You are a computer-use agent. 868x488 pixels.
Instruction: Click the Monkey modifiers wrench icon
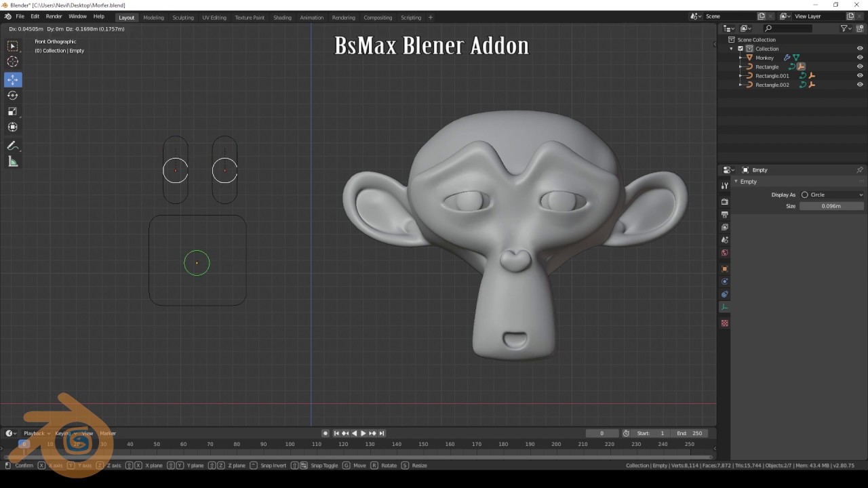[x=787, y=58]
